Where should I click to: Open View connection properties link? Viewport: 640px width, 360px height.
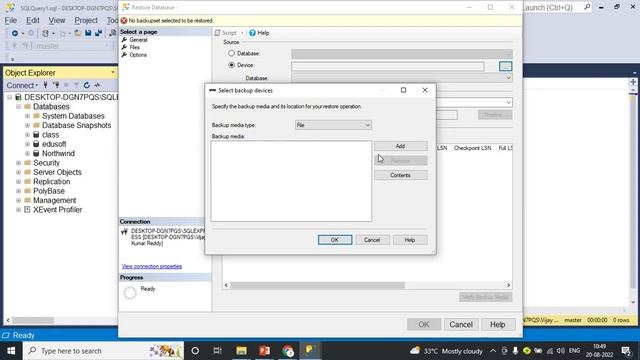click(152, 266)
